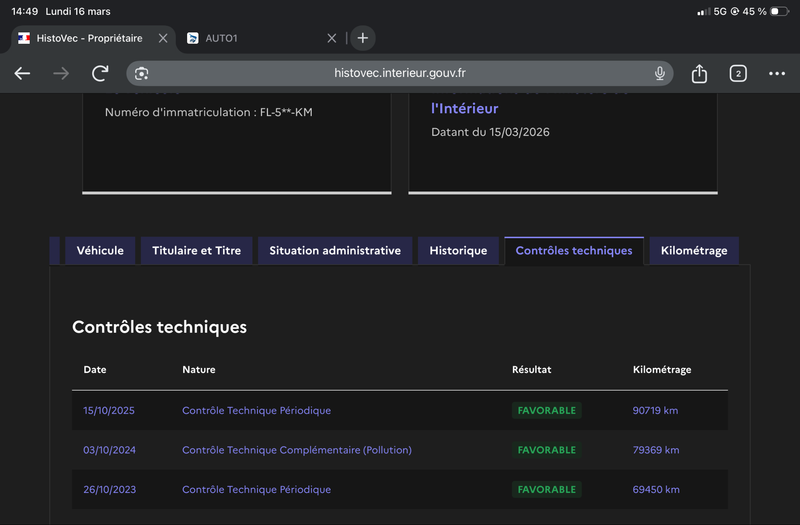This screenshot has width=800, height=525.
Task: Close the HistoVec - Propriétaire tab
Action: point(163,38)
